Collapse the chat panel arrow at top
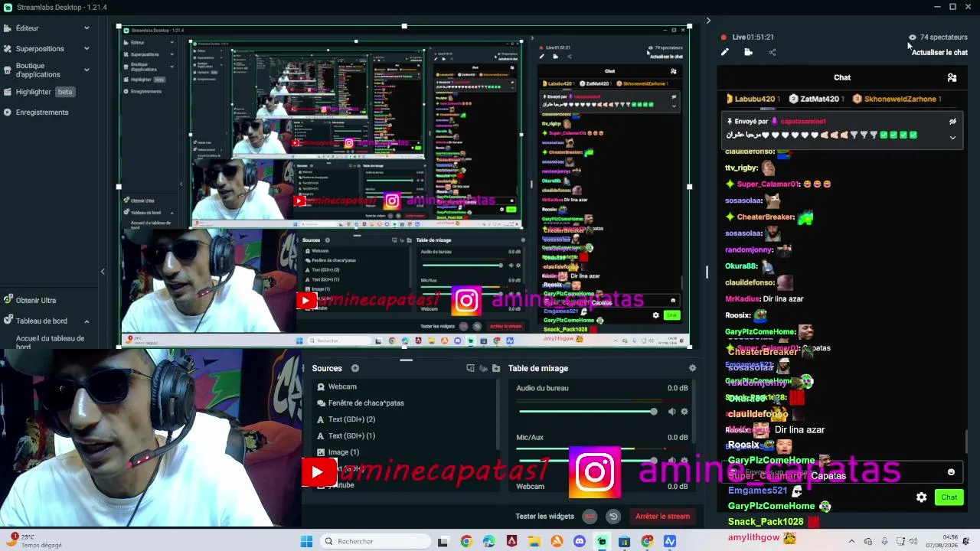 tap(708, 21)
